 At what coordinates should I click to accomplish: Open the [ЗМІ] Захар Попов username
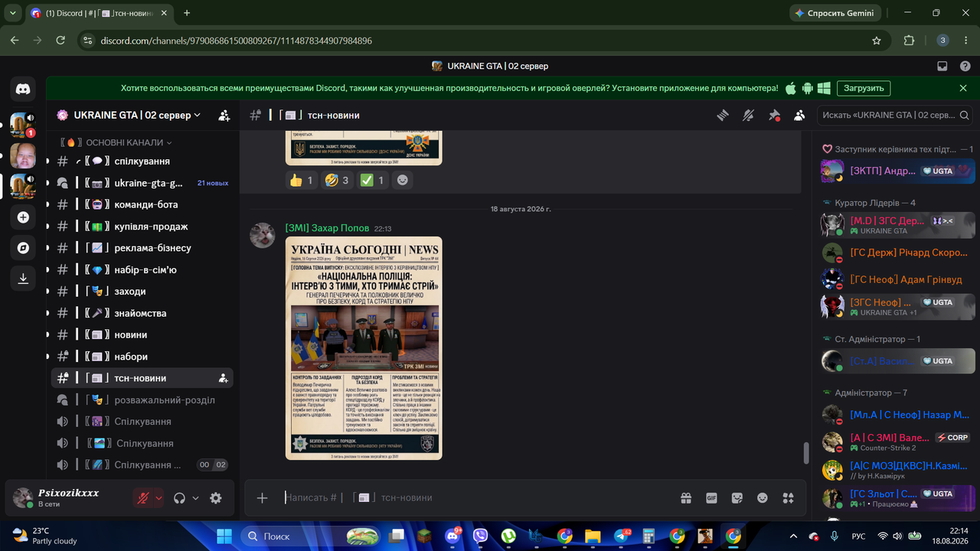(x=327, y=228)
